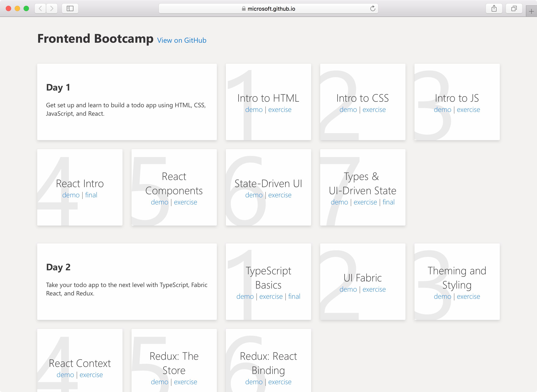
Task: Go back with Safari's back arrow
Action: point(40,8)
